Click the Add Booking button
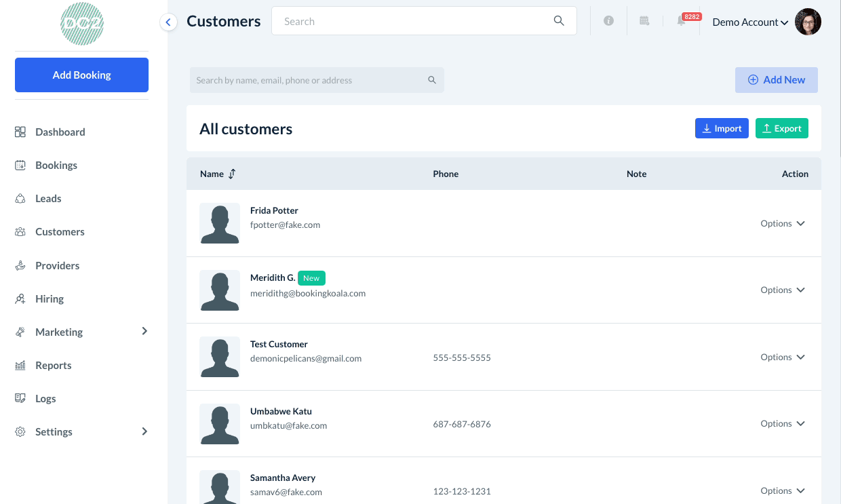The width and height of the screenshot is (841, 504). pos(81,75)
